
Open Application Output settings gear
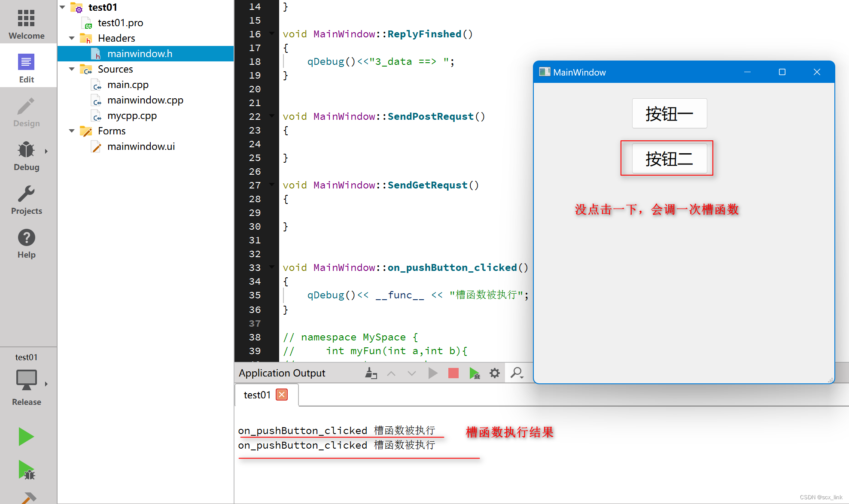(495, 373)
